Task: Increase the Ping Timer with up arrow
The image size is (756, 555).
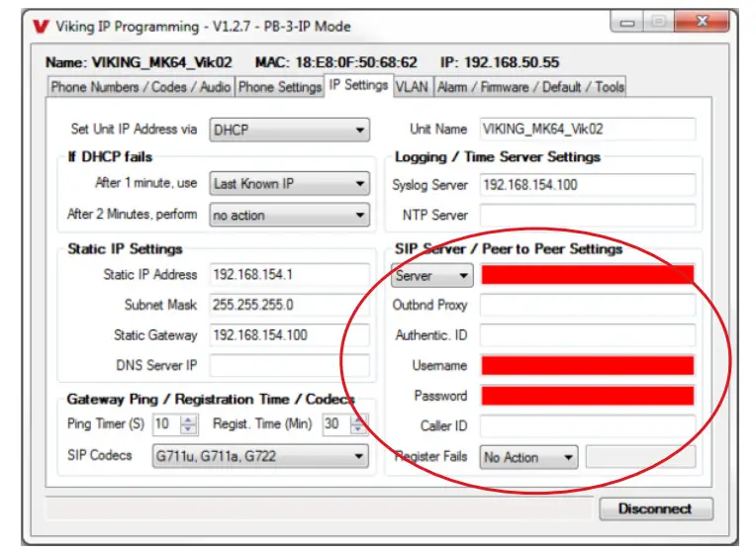Action: tap(188, 419)
